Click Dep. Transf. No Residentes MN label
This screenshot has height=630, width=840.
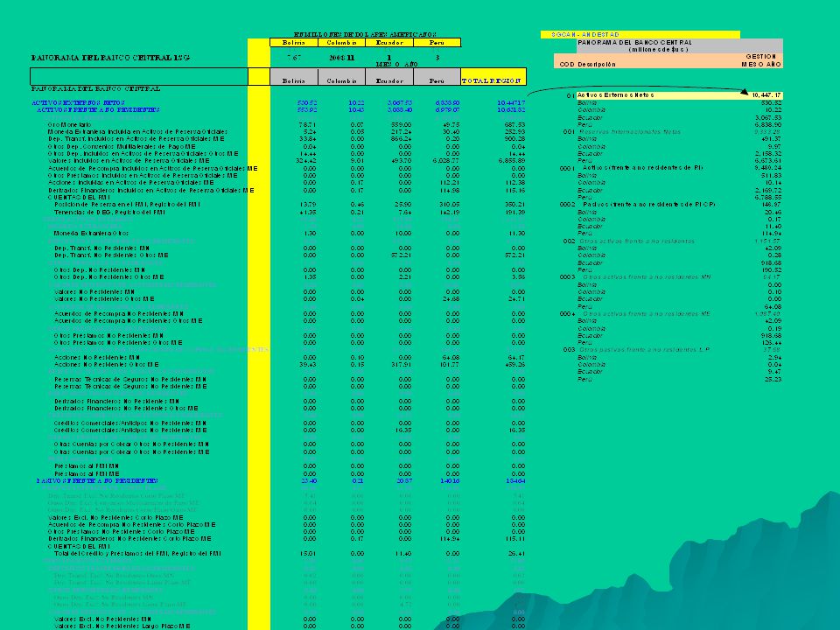pyautogui.click(x=102, y=248)
